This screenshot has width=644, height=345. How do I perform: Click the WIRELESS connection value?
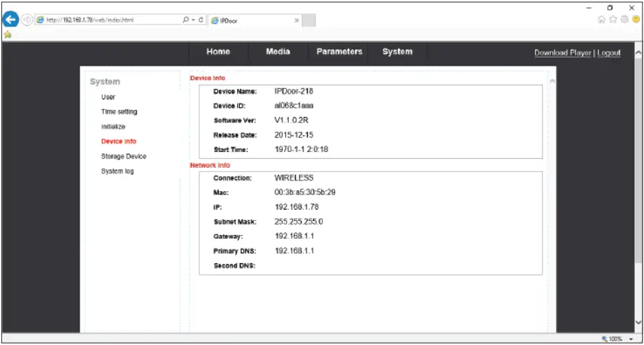[x=294, y=178]
